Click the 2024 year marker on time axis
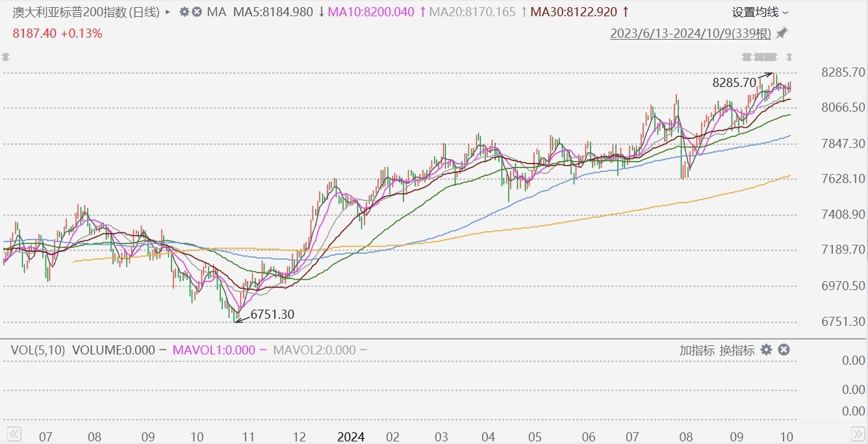 [x=351, y=437]
